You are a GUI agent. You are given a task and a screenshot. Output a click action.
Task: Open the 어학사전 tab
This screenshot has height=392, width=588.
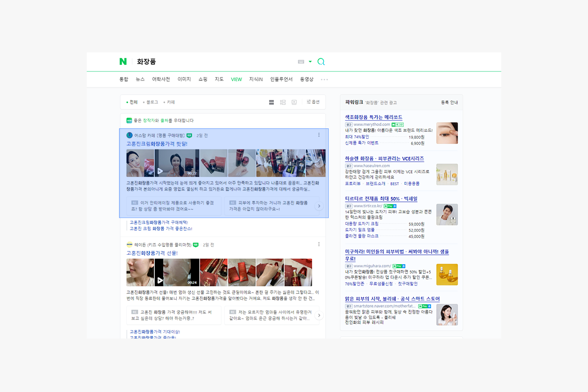[161, 79]
